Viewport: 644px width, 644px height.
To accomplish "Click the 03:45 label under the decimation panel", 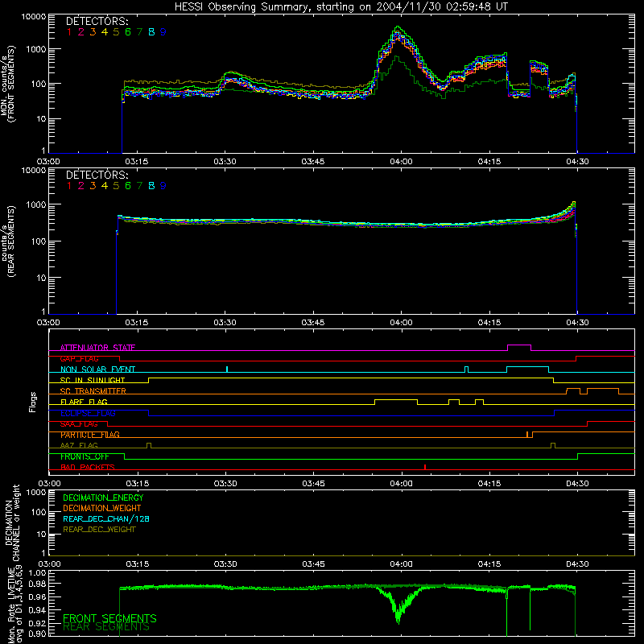I will pos(313,564).
